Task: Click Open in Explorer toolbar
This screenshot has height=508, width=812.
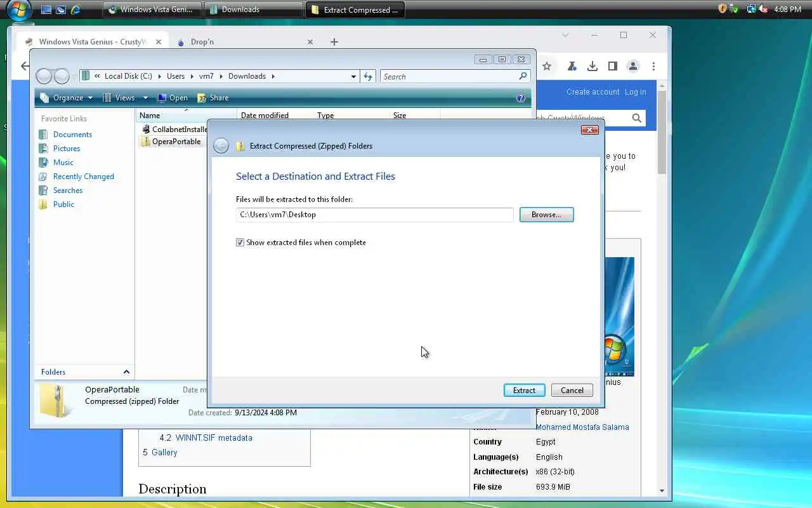Action: [x=173, y=98]
